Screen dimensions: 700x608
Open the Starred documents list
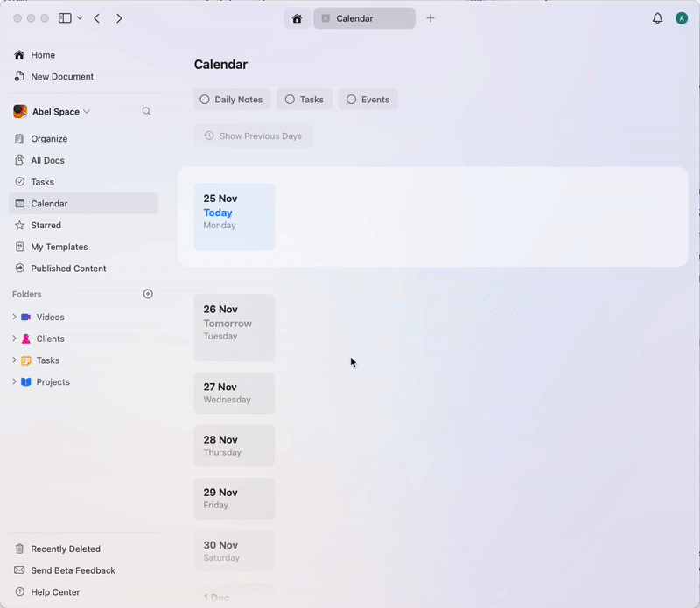coord(46,225)
